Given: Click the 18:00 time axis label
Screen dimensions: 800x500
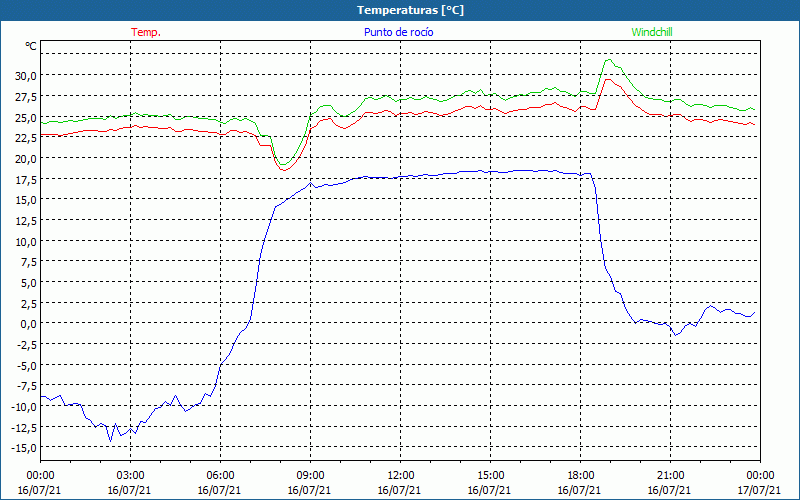Looking at the screenshot, I should [x=581, y=476].
